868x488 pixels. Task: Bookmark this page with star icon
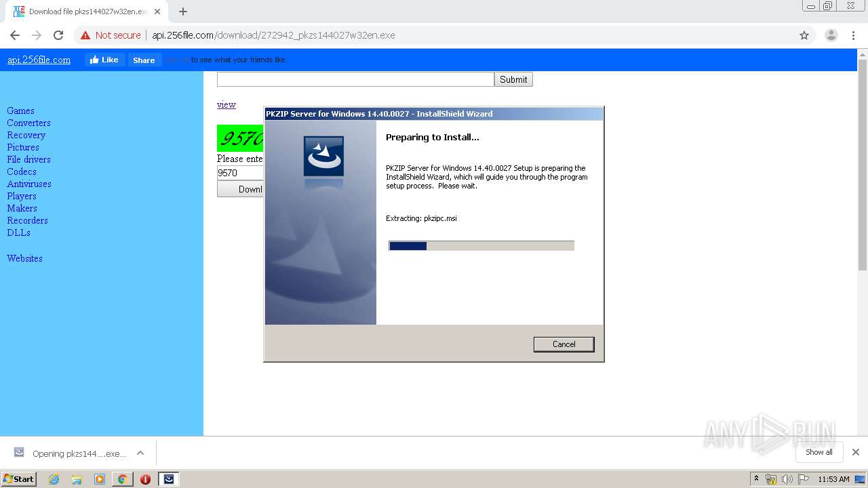[x=804, y=35]
